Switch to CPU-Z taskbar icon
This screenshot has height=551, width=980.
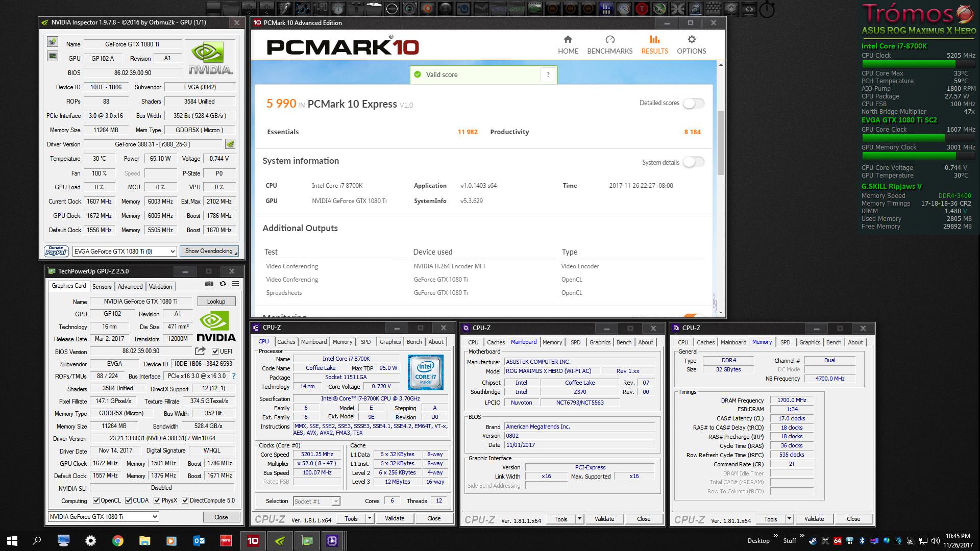click(x=332, y=541)
